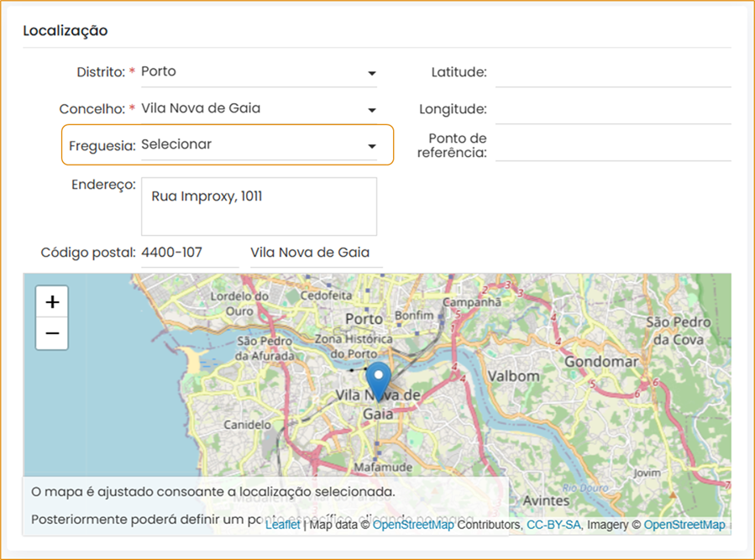This screenshot has width=755, height=560.
Task: Click the Ponto de referência field
Action: (612, 146)
